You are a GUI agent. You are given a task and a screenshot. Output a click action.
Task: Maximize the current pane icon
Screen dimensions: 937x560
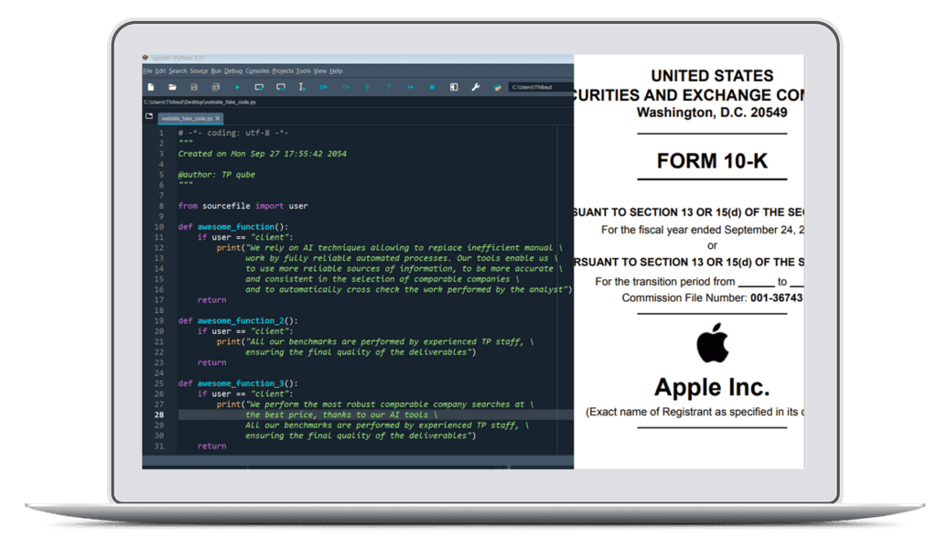coord(453,87)
